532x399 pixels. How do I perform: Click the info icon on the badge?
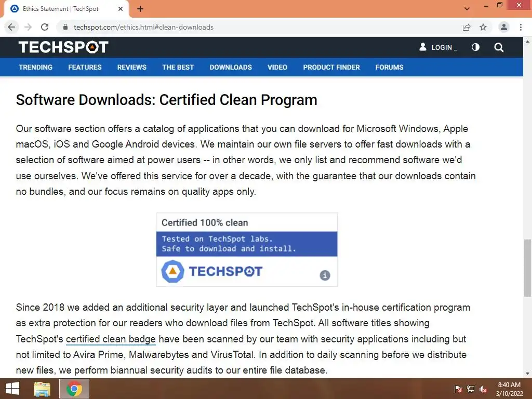click(325, 275)
